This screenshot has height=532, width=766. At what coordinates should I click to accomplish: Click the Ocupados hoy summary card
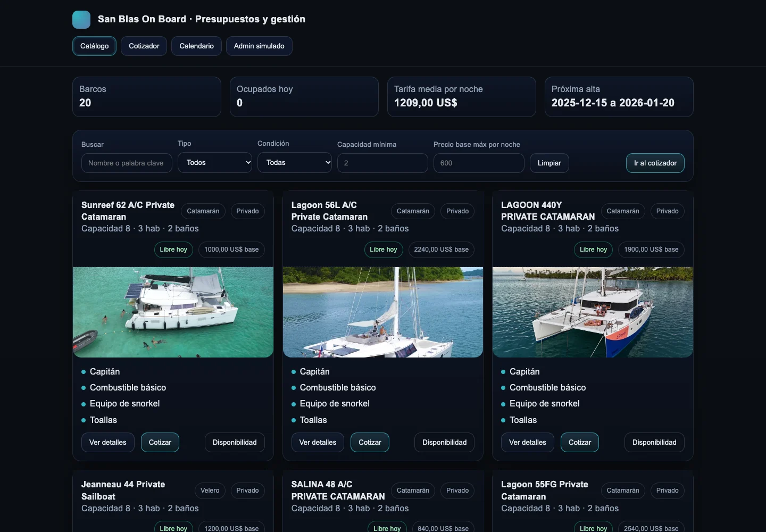tap(304, 97)
